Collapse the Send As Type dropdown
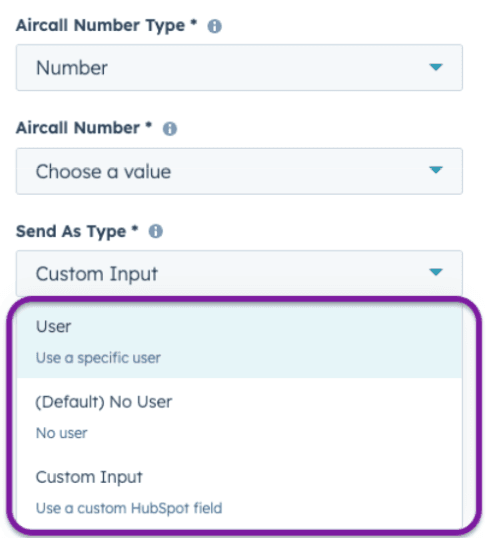488x543 pixels. click(239, 273)
